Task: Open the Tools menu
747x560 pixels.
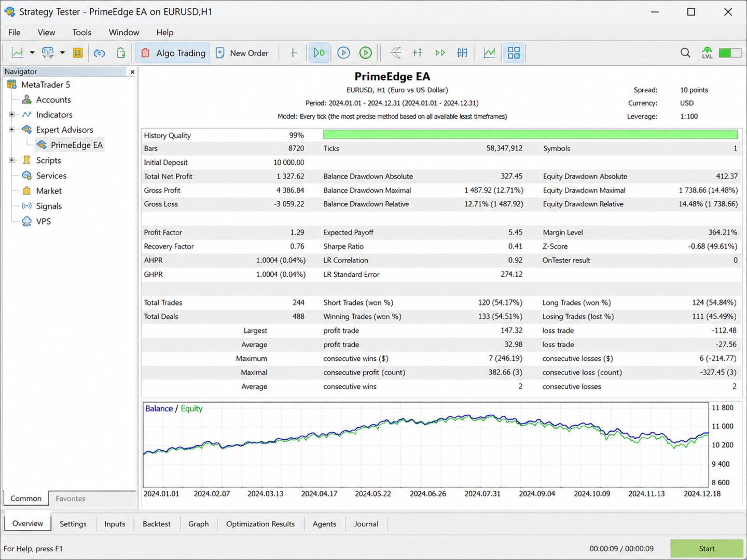Action: point(81,32)
